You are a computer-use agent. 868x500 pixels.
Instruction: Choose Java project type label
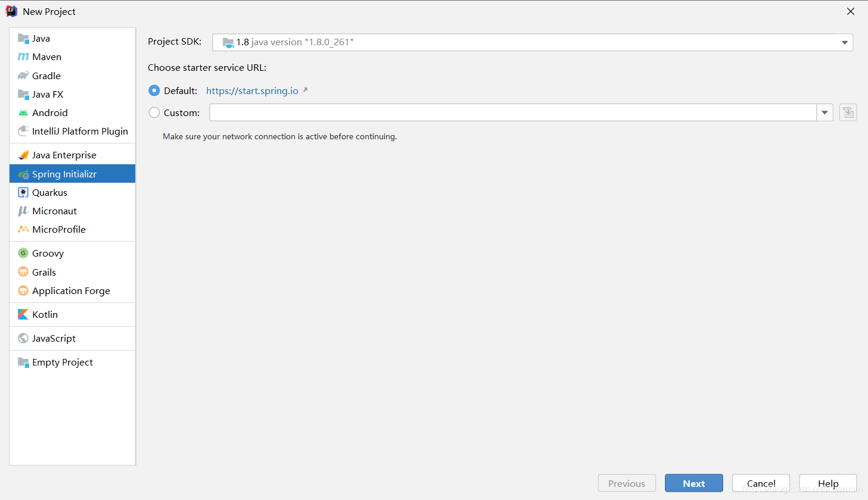[41, 39]
